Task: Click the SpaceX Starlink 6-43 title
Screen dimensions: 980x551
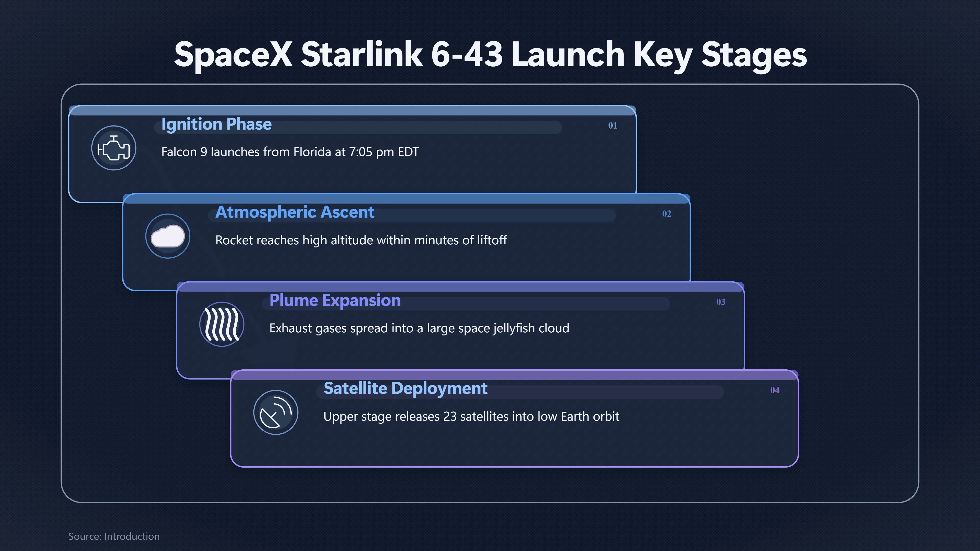Action: click(x=490, y=55)
